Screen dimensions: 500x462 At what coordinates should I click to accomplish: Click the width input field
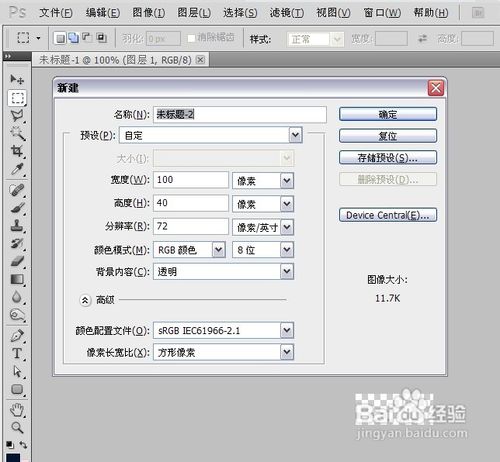pos(191,180)
